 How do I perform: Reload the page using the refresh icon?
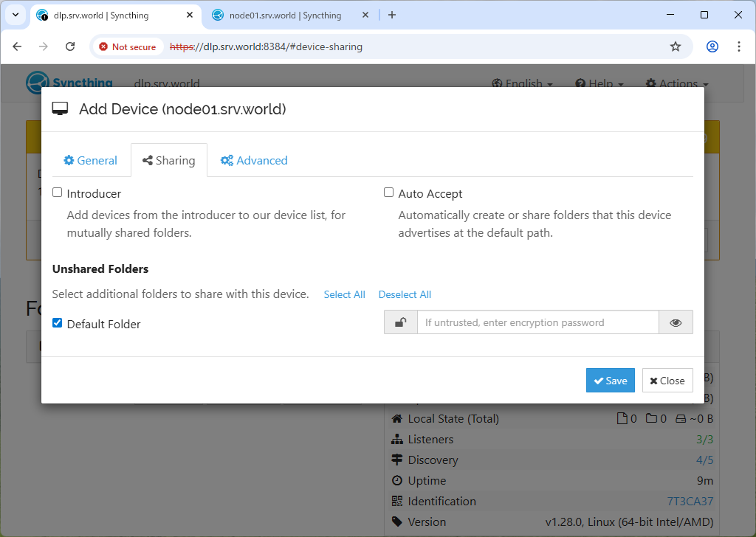click(x=70, y=46)
